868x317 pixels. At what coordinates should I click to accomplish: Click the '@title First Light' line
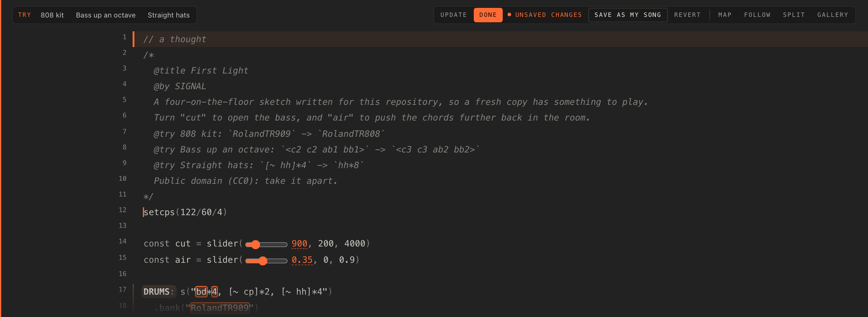click(201, 71)
